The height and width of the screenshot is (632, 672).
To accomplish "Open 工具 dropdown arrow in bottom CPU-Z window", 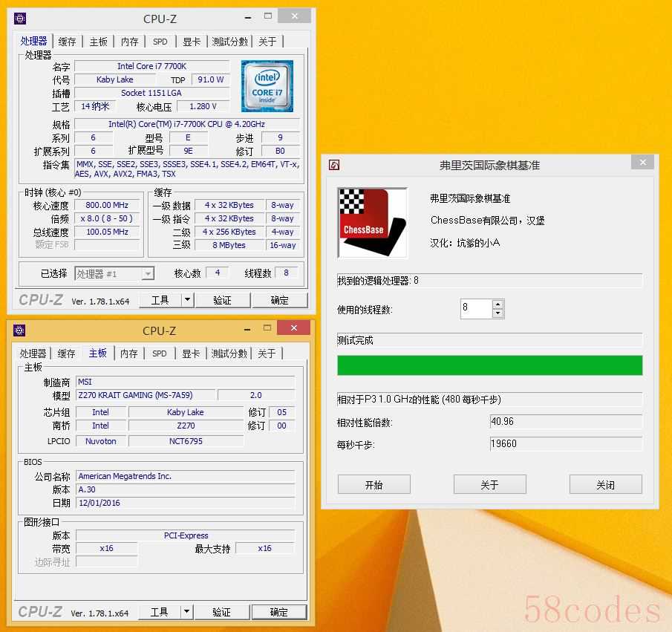I will [186, 612].
